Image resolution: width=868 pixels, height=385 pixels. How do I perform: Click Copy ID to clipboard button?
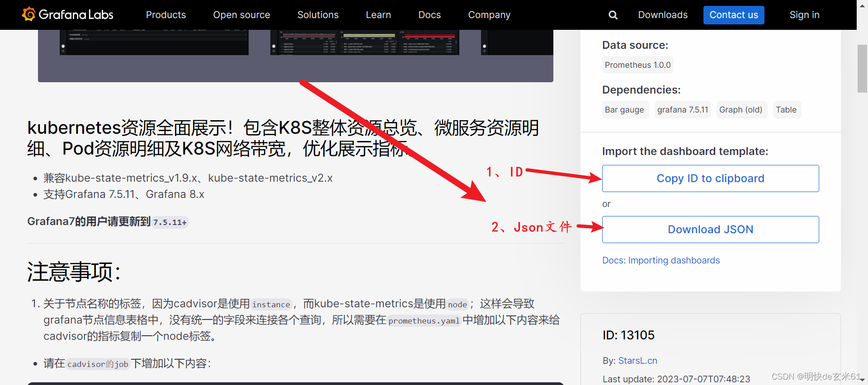710,178
